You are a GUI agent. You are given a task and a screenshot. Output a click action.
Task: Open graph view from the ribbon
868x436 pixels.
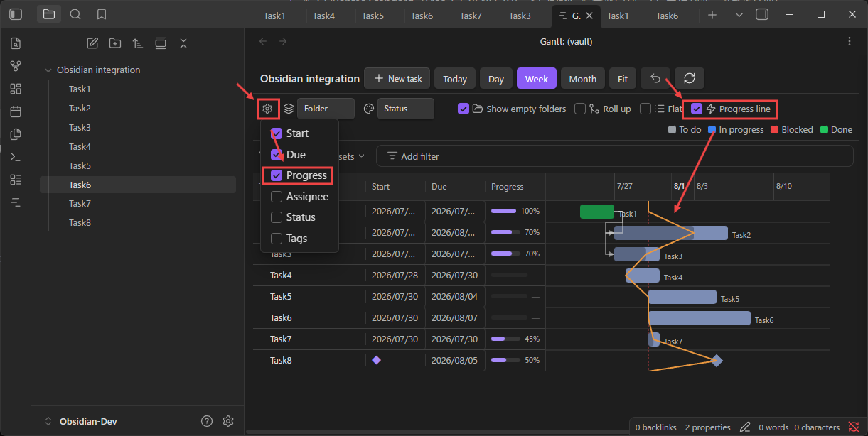pos(16,66)
